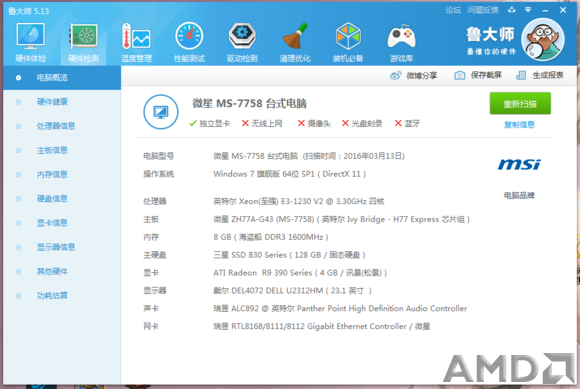Click 蓝牙 feature indicator
The width and height of the screenshot is (580, 389).
407,123
